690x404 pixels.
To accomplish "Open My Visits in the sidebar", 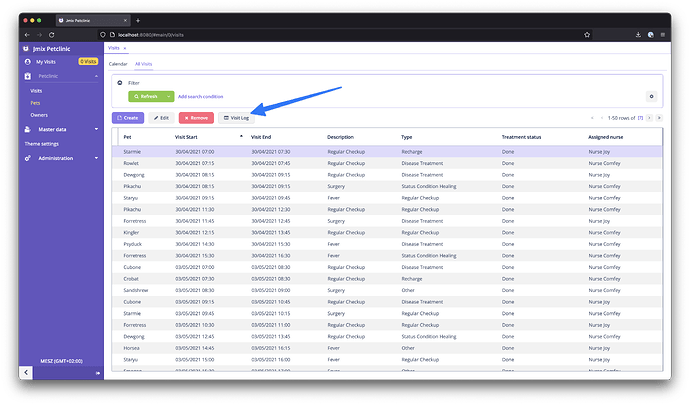I will coord(46,62).
